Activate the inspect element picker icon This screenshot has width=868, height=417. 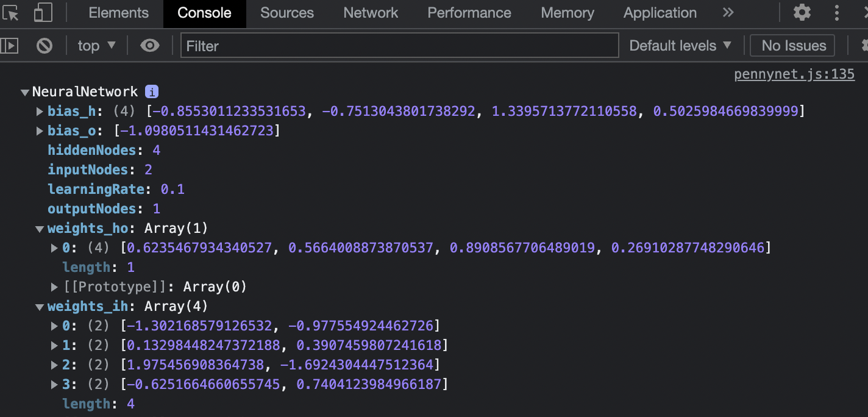(x=11, y=13)
